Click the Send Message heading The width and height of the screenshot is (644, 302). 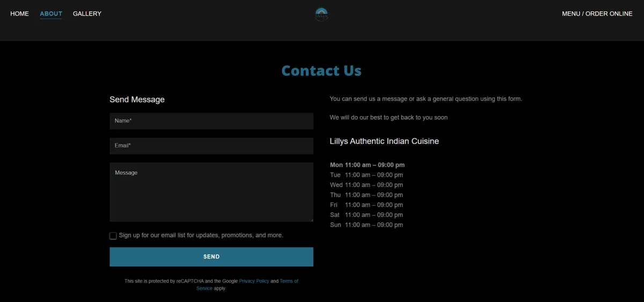137,99
